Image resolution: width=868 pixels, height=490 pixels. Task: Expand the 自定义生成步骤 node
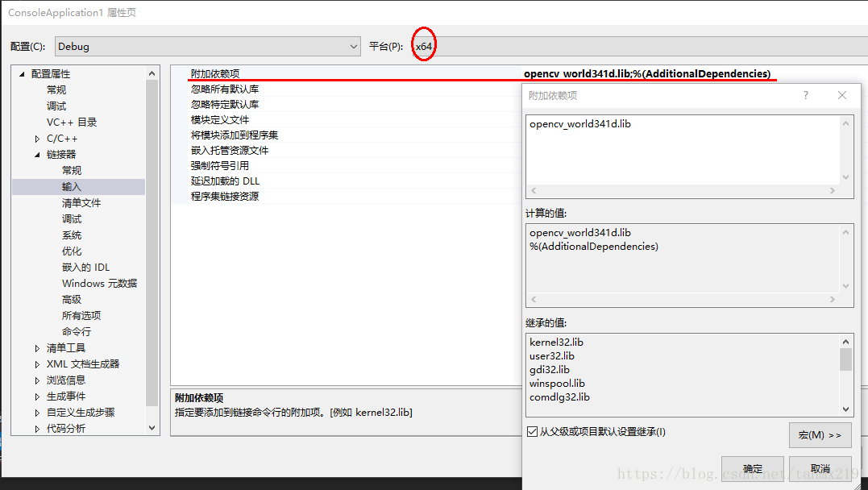tap(37, 413)
